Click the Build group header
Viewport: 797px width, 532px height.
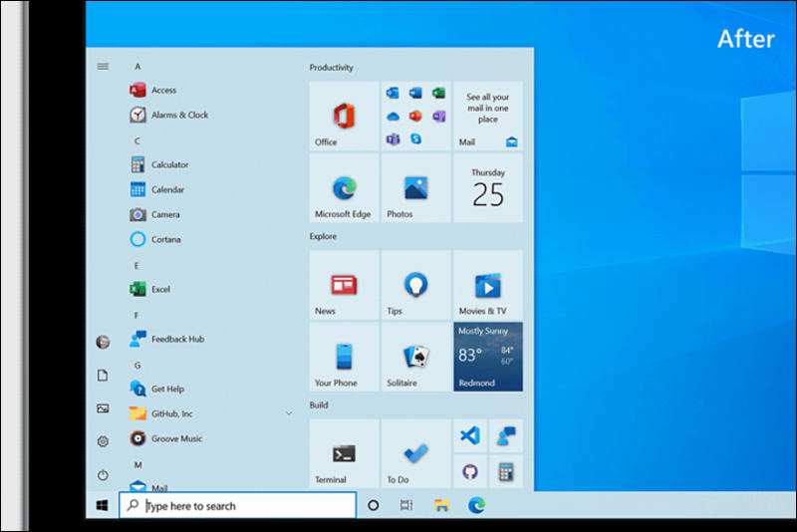319,404
